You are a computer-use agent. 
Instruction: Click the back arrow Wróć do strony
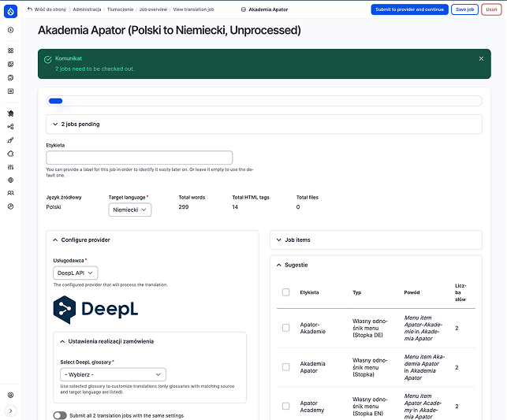(30, 9)
